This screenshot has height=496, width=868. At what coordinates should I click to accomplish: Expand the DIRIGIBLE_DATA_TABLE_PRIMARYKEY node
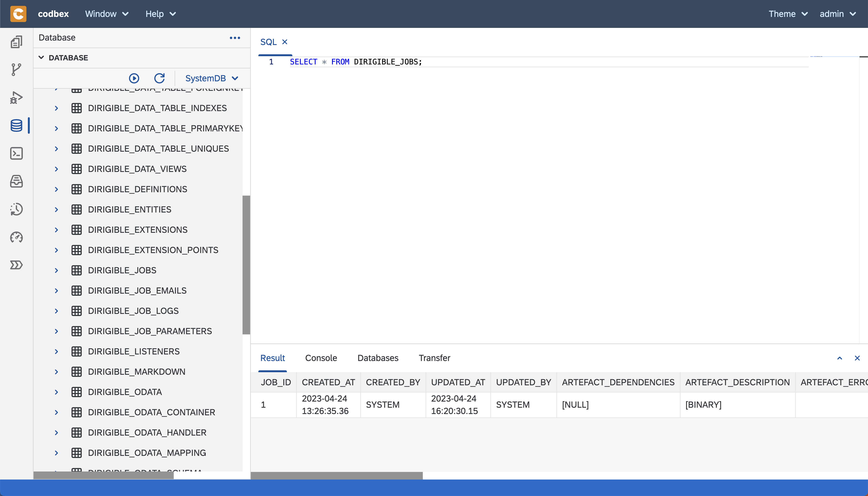[57, 128]
